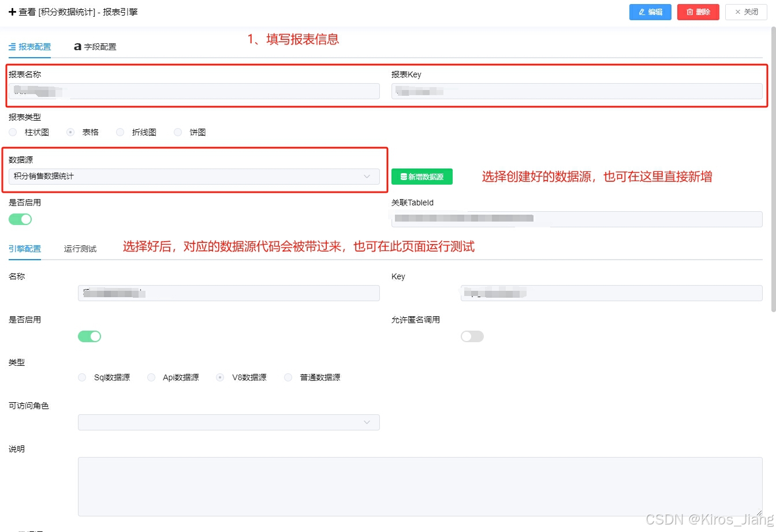Image resolution: width=776 pixels, height=532 pixels.
Task: Disable the 是否启用 switch under 报表类型 section
Action: tap(20, 219)
